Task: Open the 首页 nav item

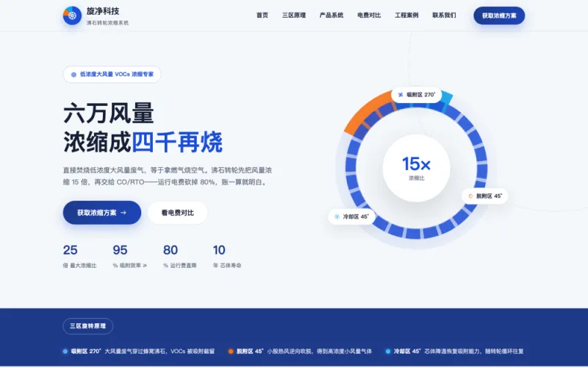Action: pos(262,15)
